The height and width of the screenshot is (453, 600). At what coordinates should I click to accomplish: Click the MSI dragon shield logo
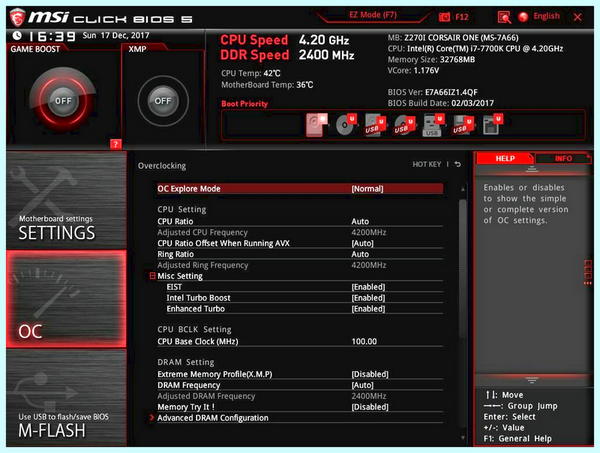[17, 17]
